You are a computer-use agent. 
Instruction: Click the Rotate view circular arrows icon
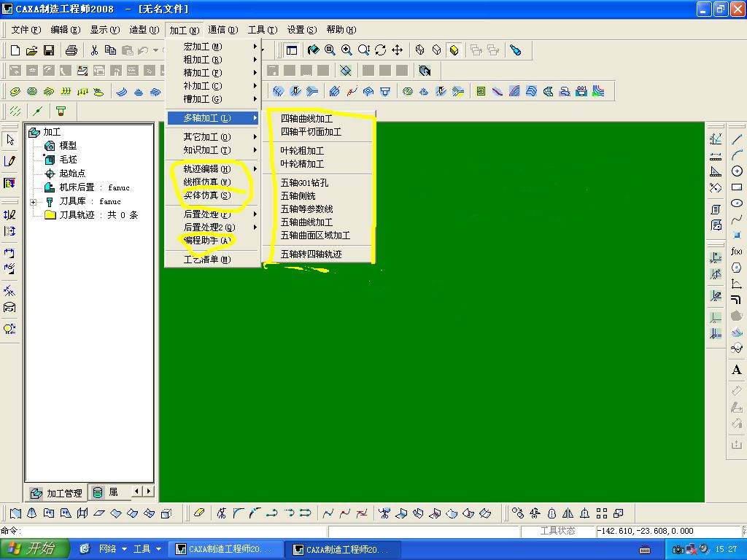click(380, 50)
